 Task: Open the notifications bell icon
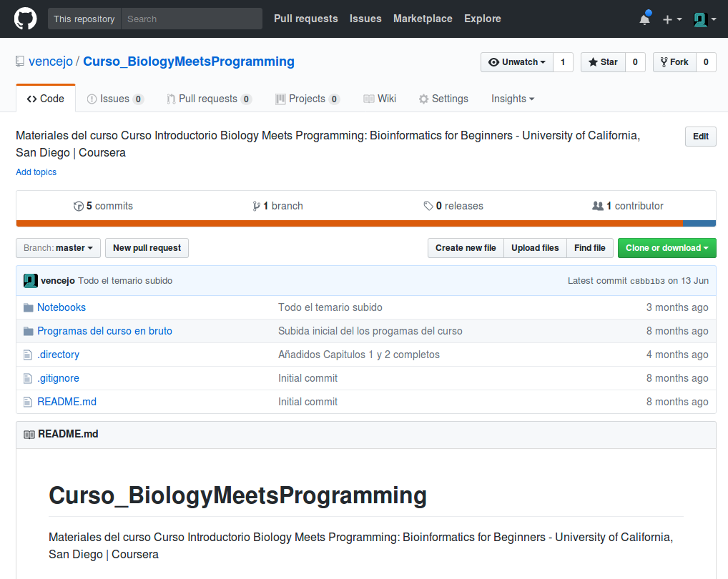(645, 19)
